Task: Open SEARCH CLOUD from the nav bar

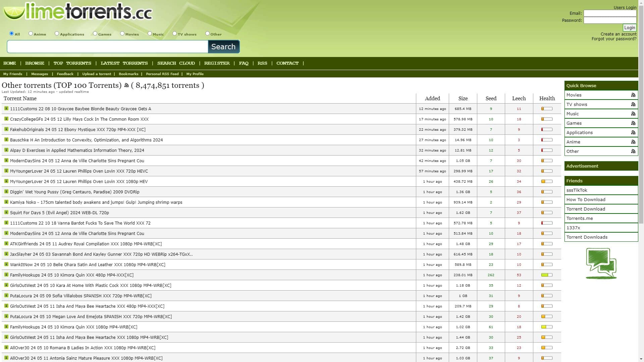Action: tap(176, 63)
